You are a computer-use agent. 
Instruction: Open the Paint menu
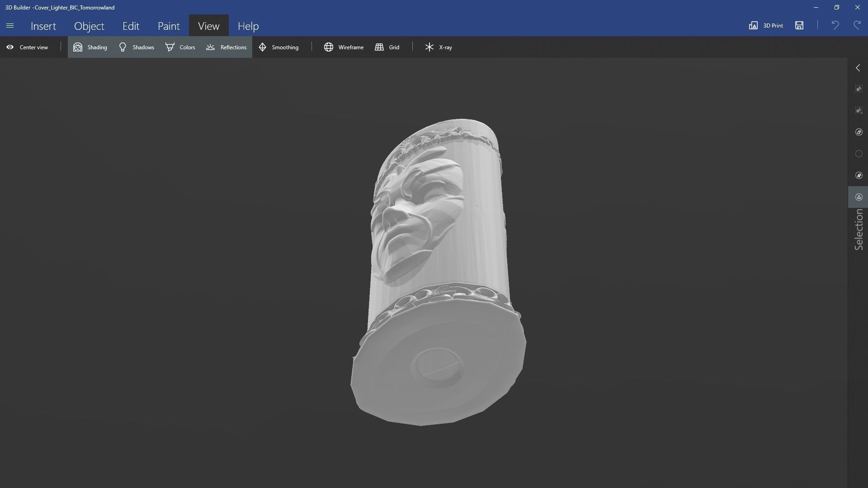click(169, 26)
